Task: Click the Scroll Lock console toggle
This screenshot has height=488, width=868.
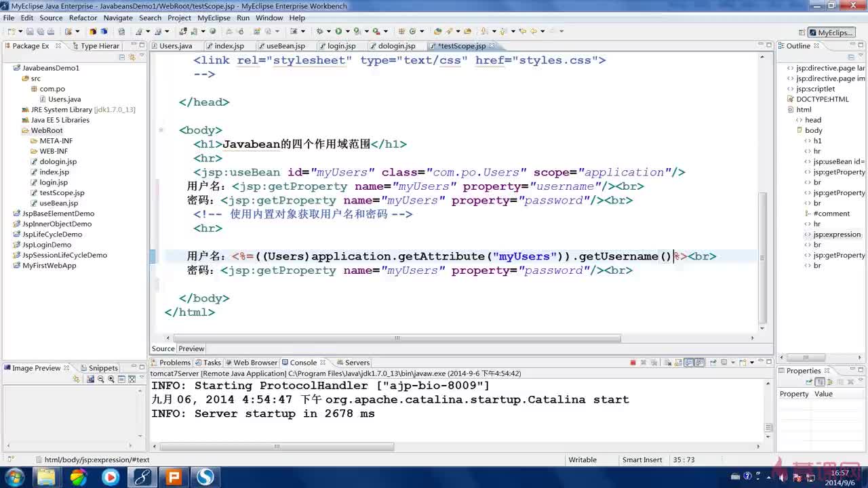Action: tap(678, 363)
